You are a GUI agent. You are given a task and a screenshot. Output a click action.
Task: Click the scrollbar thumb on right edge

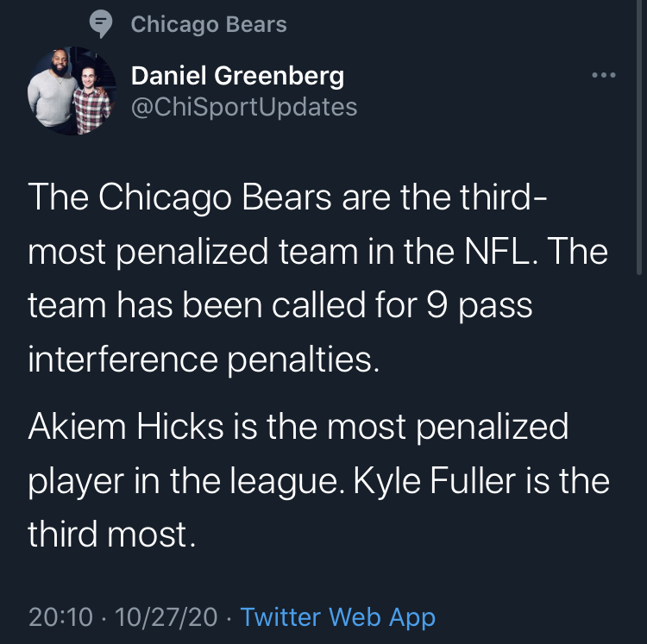tap(639, 136)
